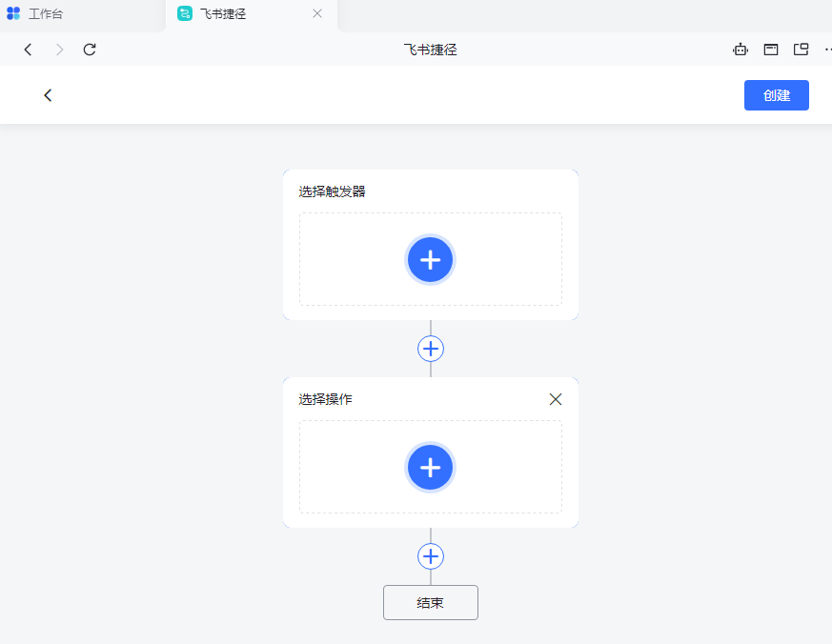Click the workbench grid icon on 工作台 tab
The image size is (832, 644).
tap(13, 15)
